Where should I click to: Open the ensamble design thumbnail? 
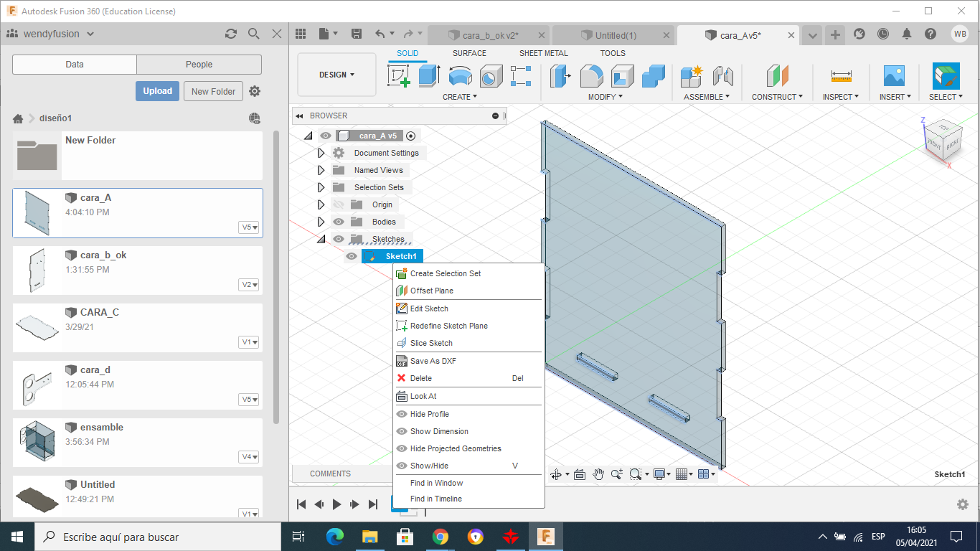tap(37, 442)
